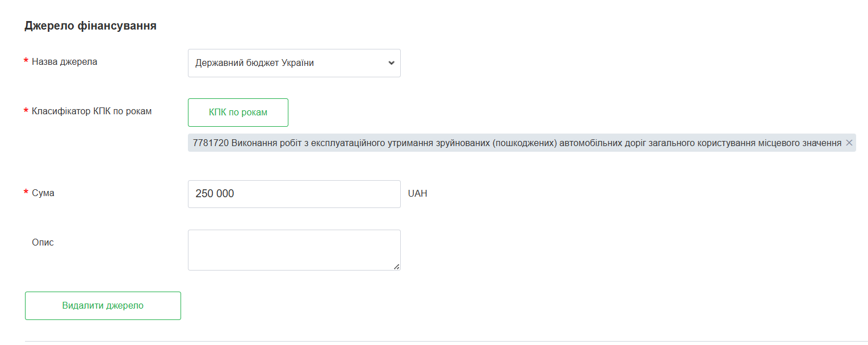
Task: Click the Назва джерела field label
Action: click(64, 62)
